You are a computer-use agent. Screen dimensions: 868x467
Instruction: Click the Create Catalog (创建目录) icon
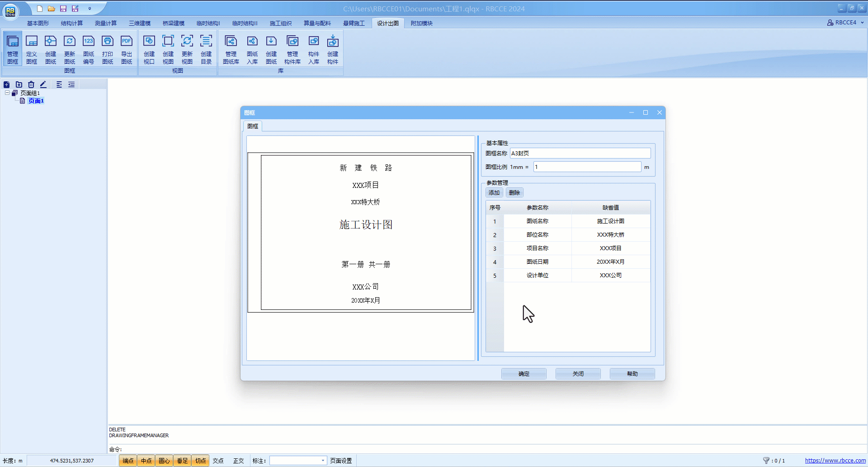[206, 49]
